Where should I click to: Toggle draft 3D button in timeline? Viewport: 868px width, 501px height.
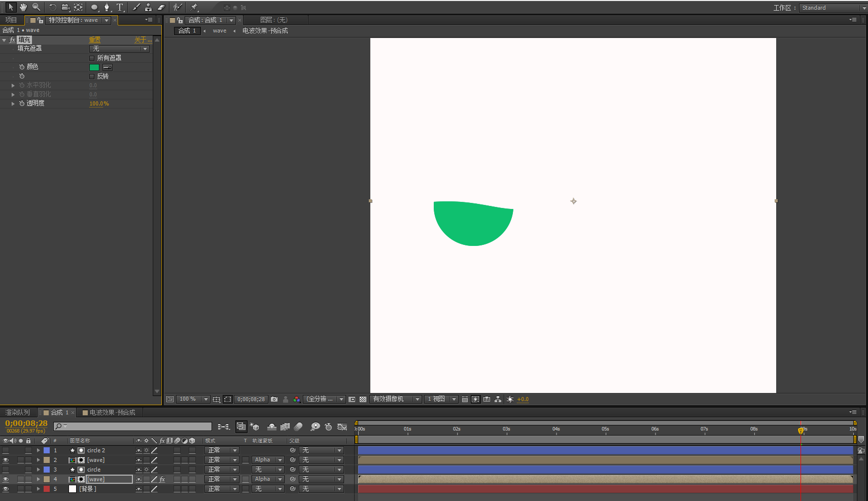click(x=255, y=427)
